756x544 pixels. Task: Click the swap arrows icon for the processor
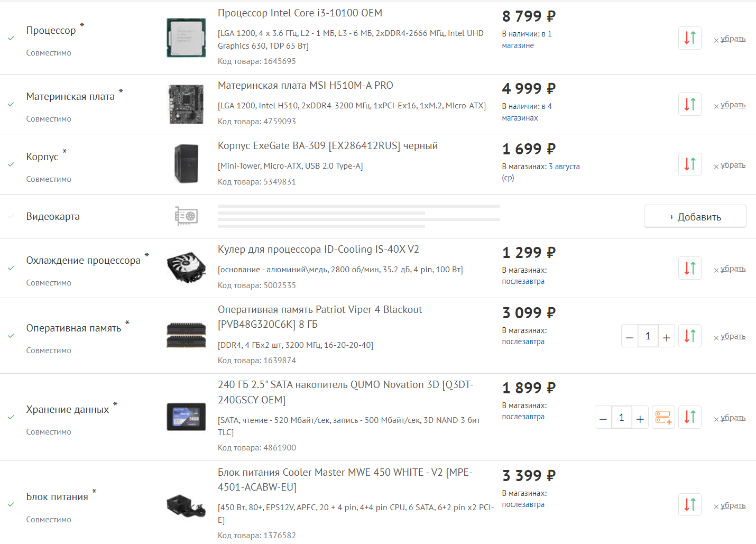pos(690,38)
